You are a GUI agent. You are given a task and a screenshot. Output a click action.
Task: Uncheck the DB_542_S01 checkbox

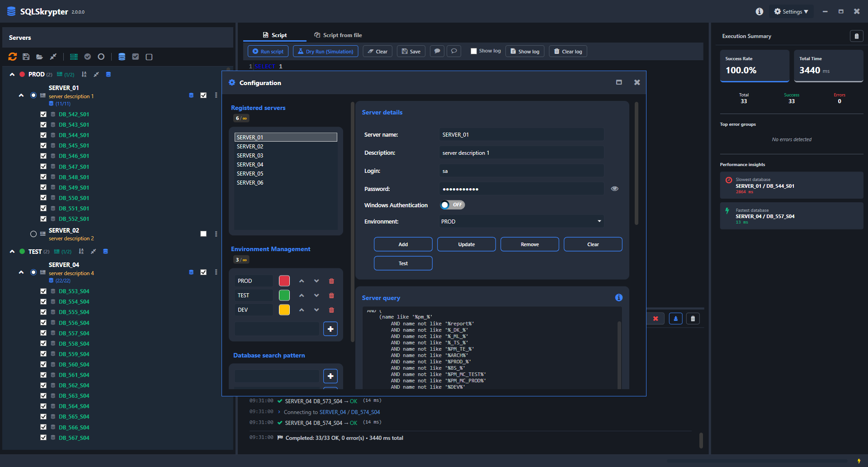point(43,114)
